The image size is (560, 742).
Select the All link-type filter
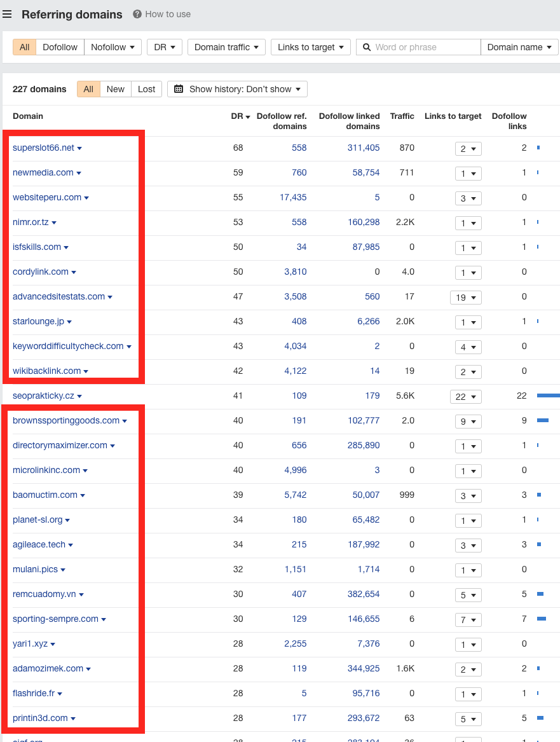[x=25, y=47]
